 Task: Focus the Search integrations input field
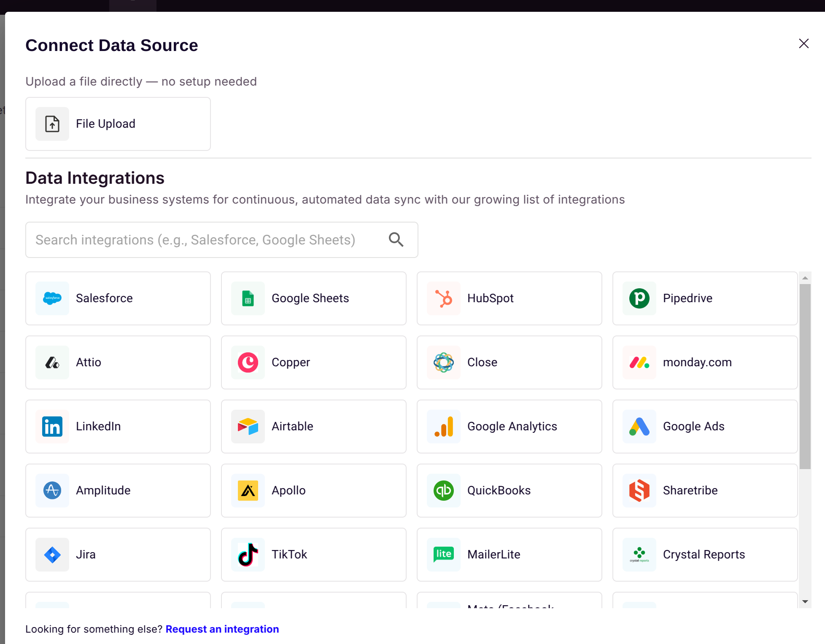point(207,240)
